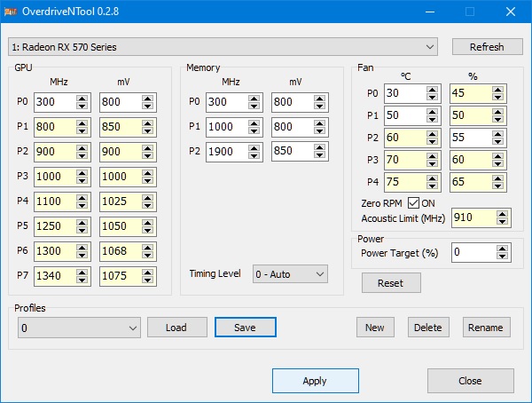The image size is (532, 403).
Task: Decrease Memory P0 mV with down spinner arrow
Action: pyautogui.click(x=319, y=106)
